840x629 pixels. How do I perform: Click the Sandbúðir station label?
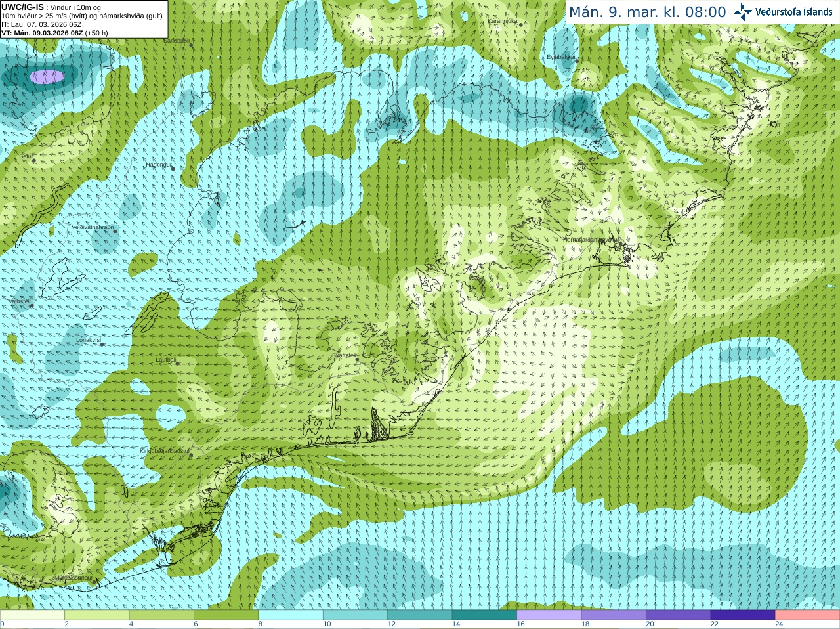[177, 41]
